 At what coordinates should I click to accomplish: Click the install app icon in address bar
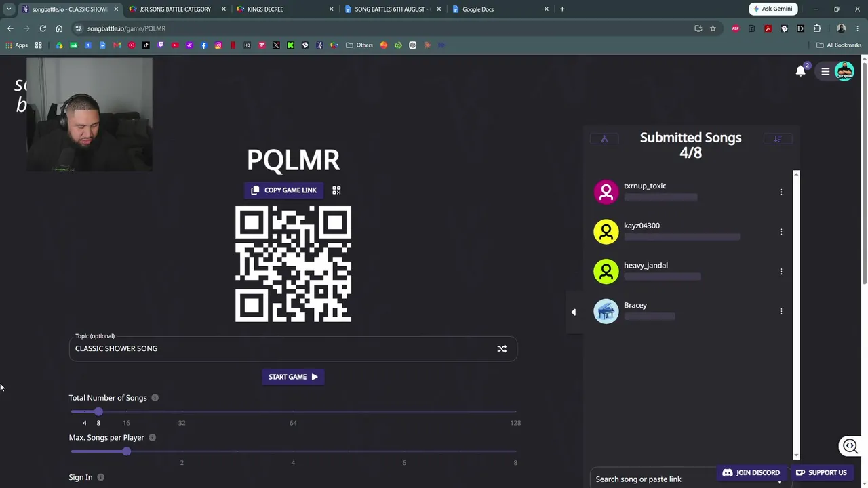[698, 28]
